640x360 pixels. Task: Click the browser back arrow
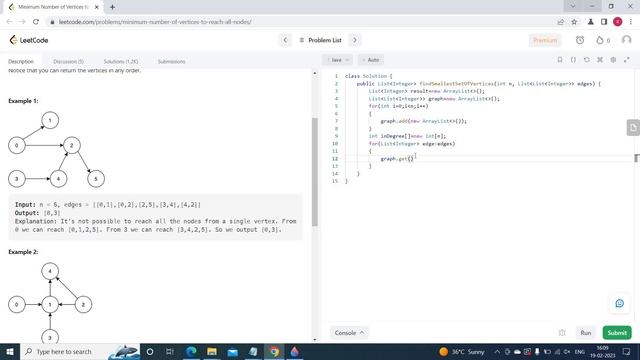(9, 22)
